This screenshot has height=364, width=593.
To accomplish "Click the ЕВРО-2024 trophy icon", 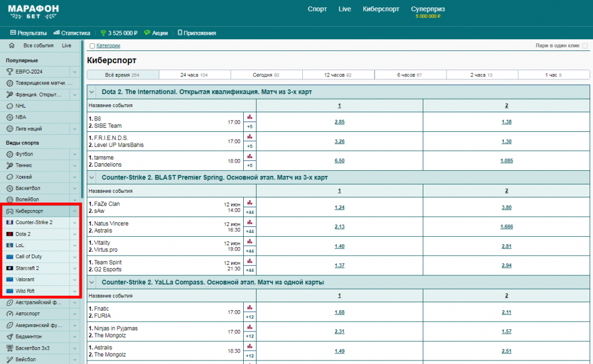I will (10, 71).
